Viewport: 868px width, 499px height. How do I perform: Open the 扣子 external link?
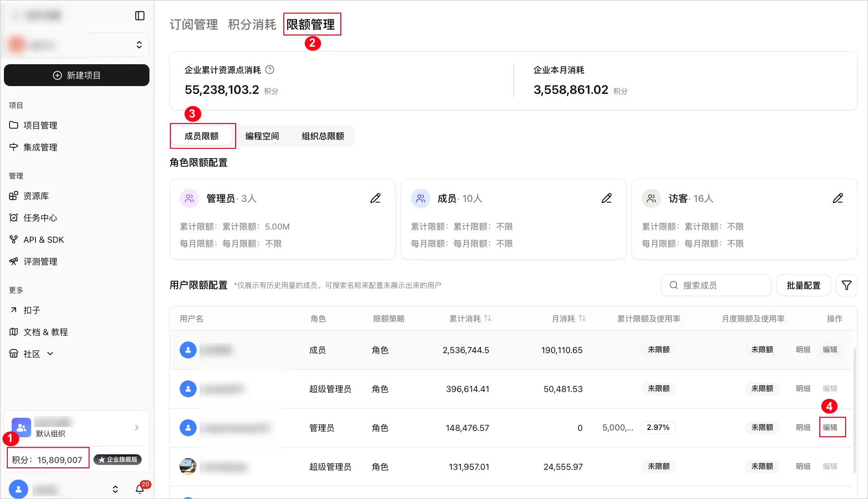click(32, 310)
